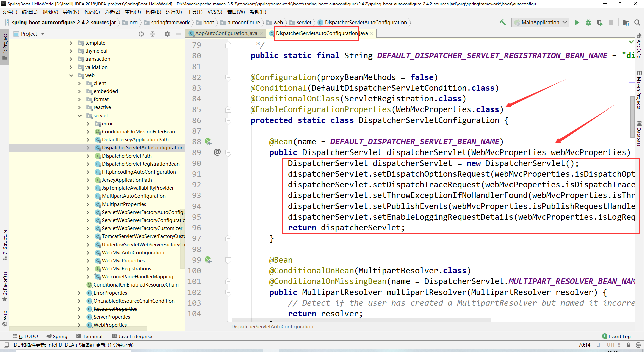Open the 编辑(E) menu

coord(30,12)
